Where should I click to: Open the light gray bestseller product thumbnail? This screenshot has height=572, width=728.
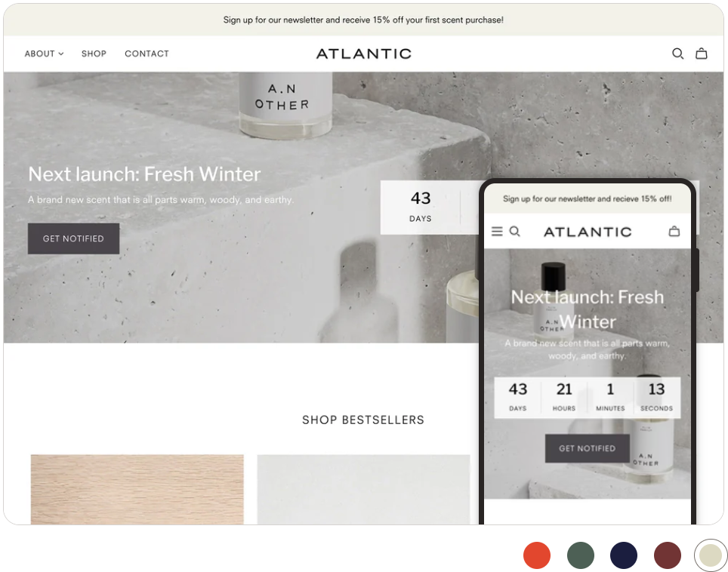point(363,488)
